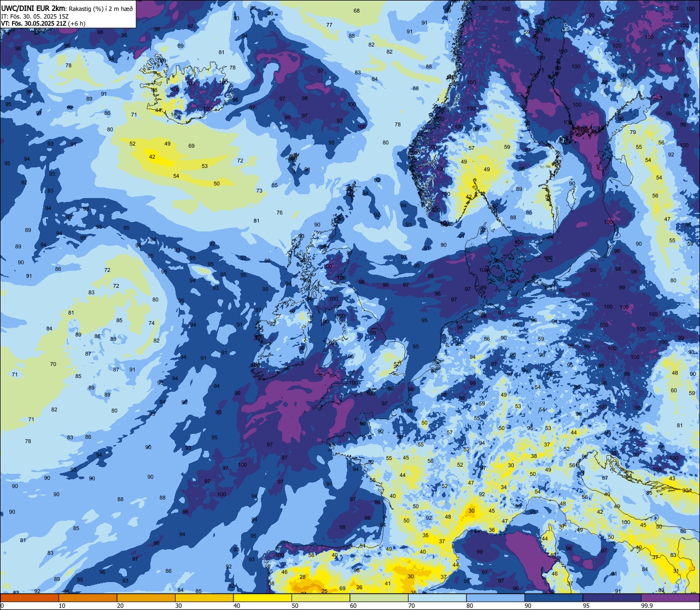This screenshot has width=700, height=610.
Task: Click the legend label '60'
Action: (x=353, y=606)
